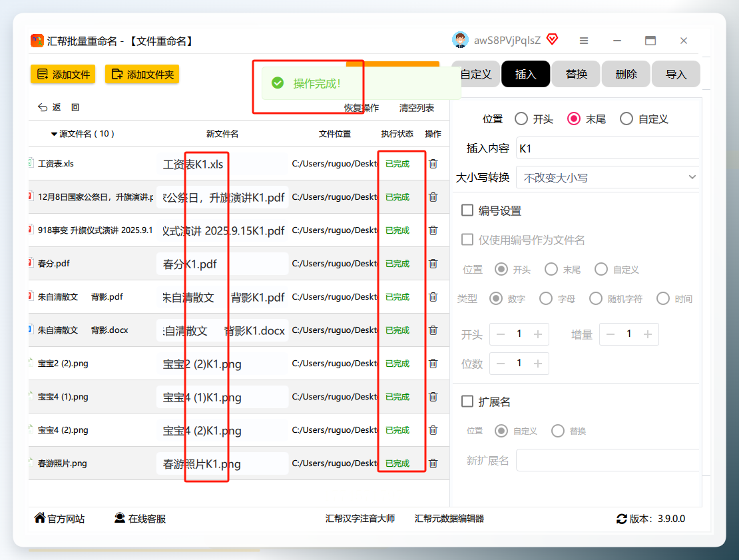Click the 插入 tab
Viewport: 739px width, 560px height.
[526, 74]
